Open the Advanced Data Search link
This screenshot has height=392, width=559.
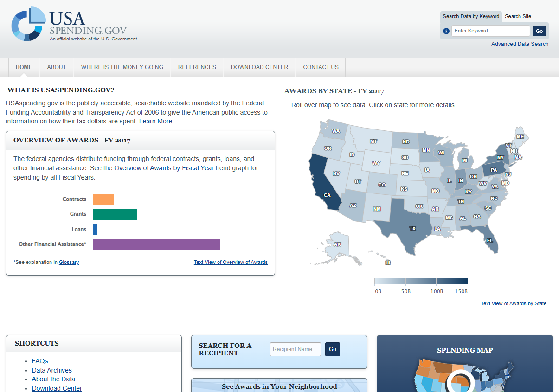(x=520, y=44)
